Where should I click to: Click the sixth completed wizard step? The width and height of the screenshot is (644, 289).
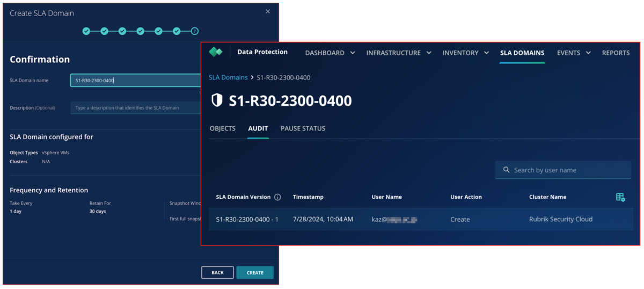click(x=177, y=31)
